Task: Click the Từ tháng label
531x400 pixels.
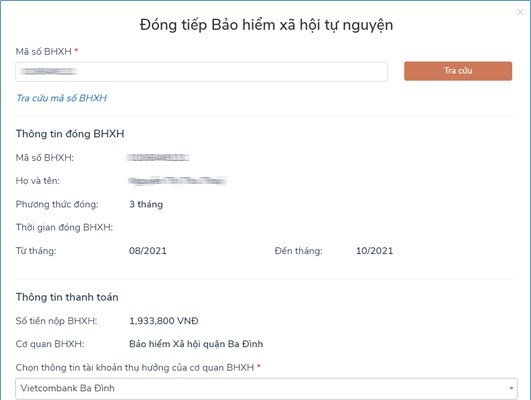Action: 36,251
